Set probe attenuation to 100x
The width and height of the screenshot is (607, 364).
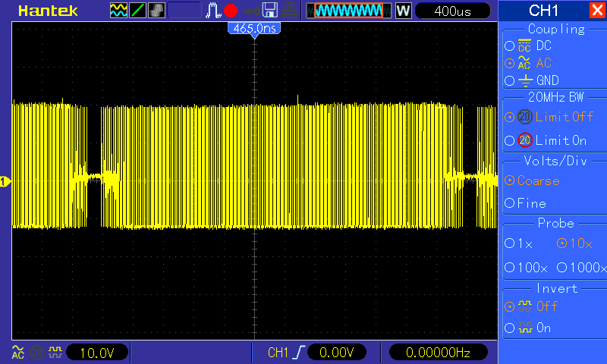526,267
